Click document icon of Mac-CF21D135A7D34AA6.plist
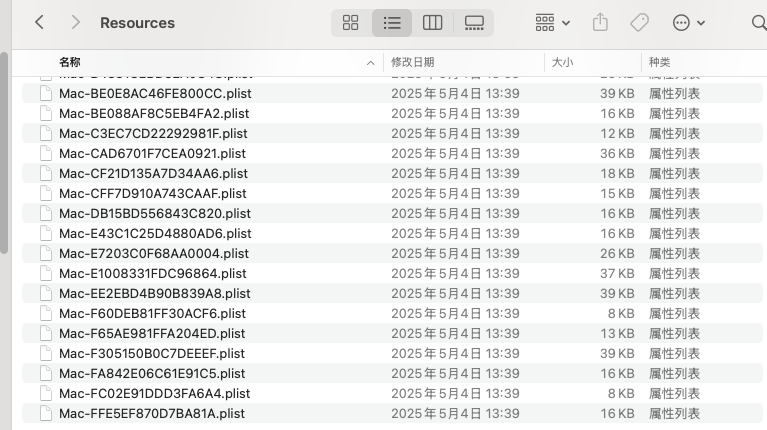This screenshot has height=430, width=767. click(x=46, y=174)
